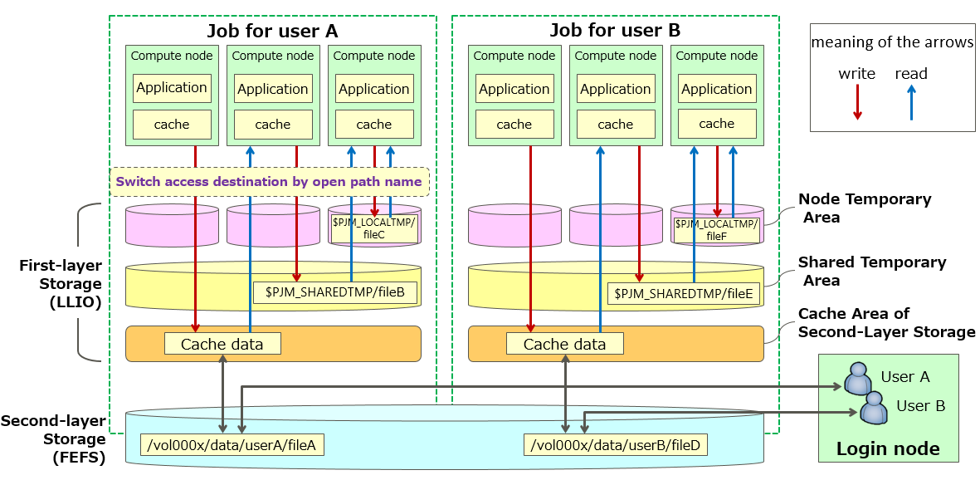
Task: Click the Second-layer Storage (FEFS) label
Action: click(54, 438)
